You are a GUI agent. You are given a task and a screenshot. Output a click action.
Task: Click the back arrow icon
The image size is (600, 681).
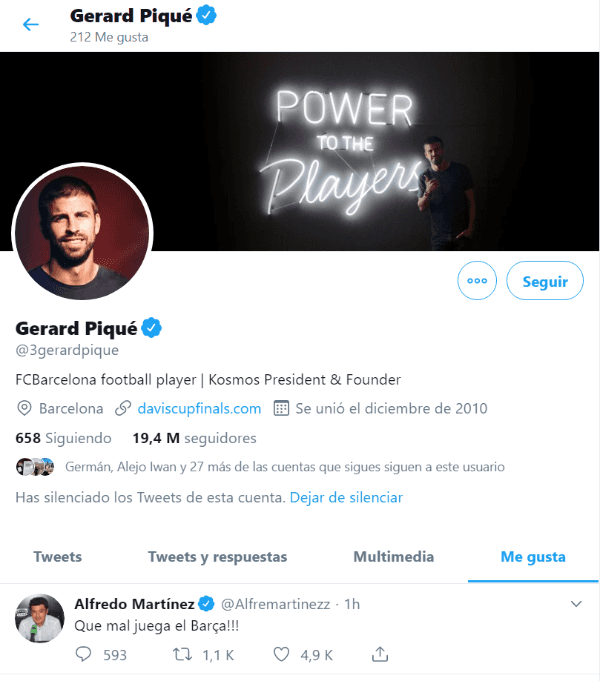coord(31,25)
